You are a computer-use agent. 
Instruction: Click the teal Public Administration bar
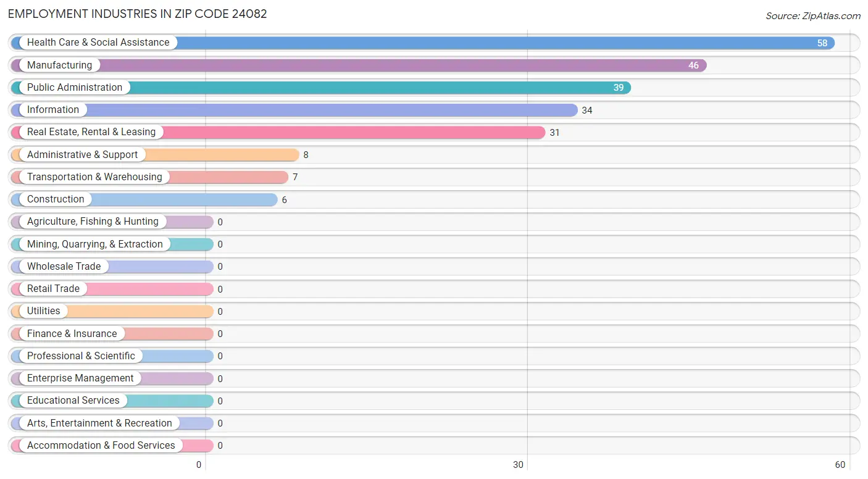(x=321, y=88)
